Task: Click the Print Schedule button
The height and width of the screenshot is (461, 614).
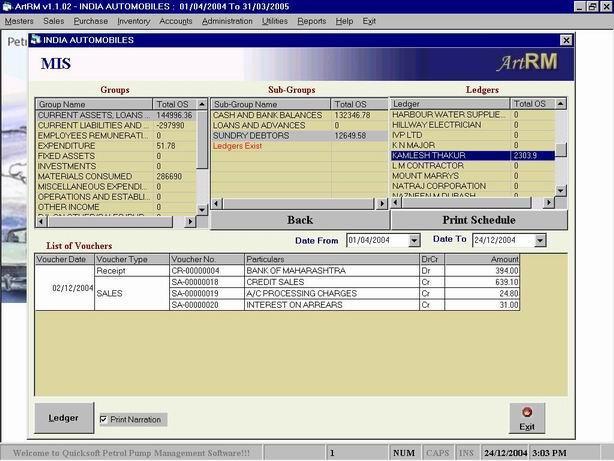Action: click(479, 220)
